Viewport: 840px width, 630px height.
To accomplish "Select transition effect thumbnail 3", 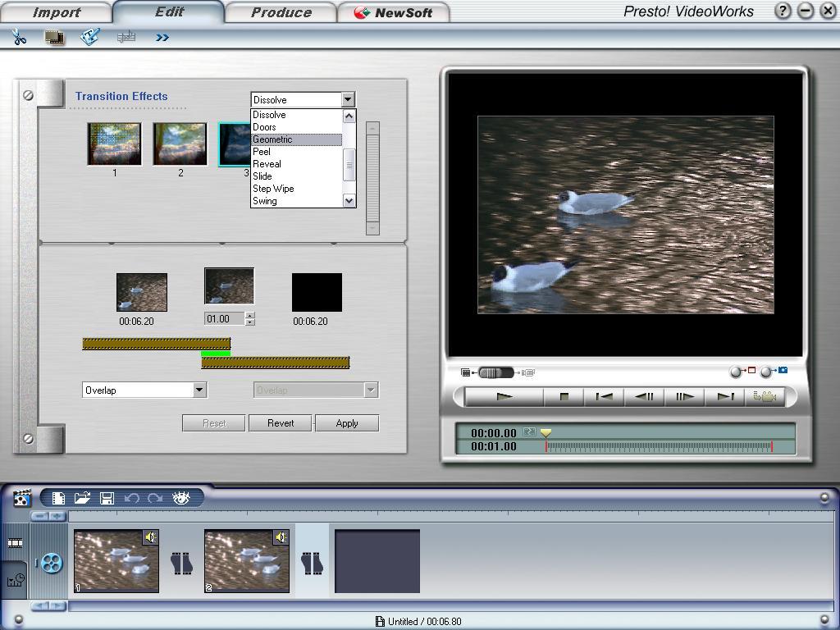I will (235, 144).
